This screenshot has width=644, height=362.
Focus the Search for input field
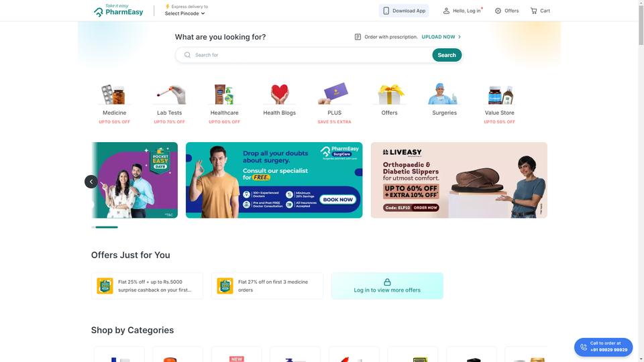tap(304, 55)
